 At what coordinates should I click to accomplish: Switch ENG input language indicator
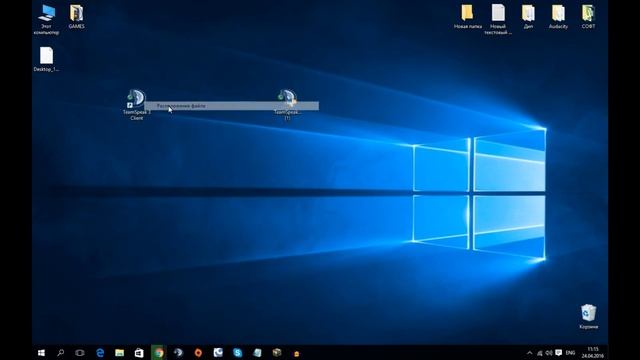(570, 353)
